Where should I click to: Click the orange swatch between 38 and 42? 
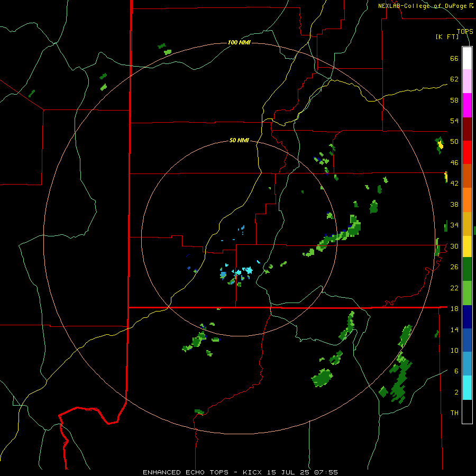click(x=467, y=200)
